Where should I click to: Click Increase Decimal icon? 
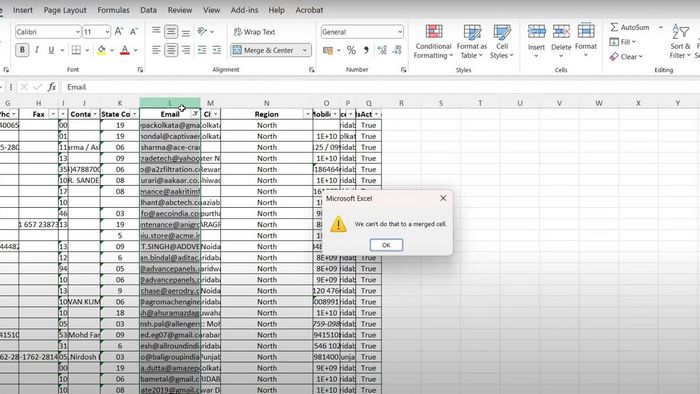pos(382,50)
